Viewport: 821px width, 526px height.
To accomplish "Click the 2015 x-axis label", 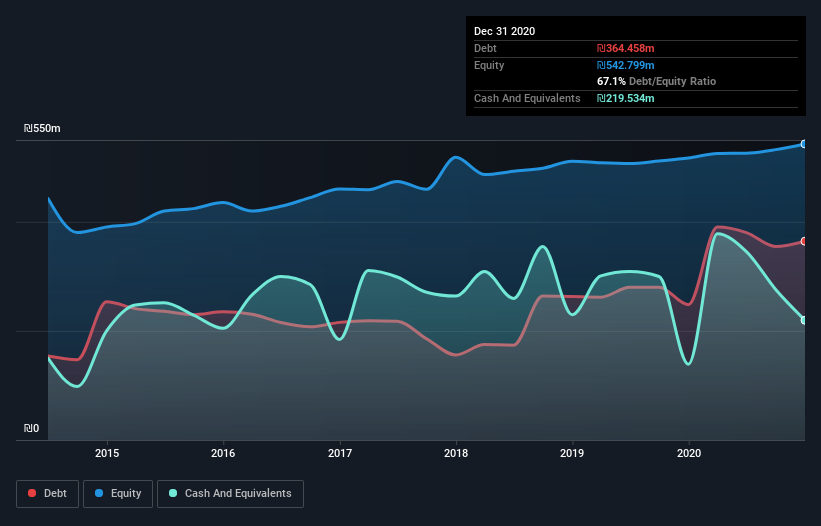I will point(107,453).
